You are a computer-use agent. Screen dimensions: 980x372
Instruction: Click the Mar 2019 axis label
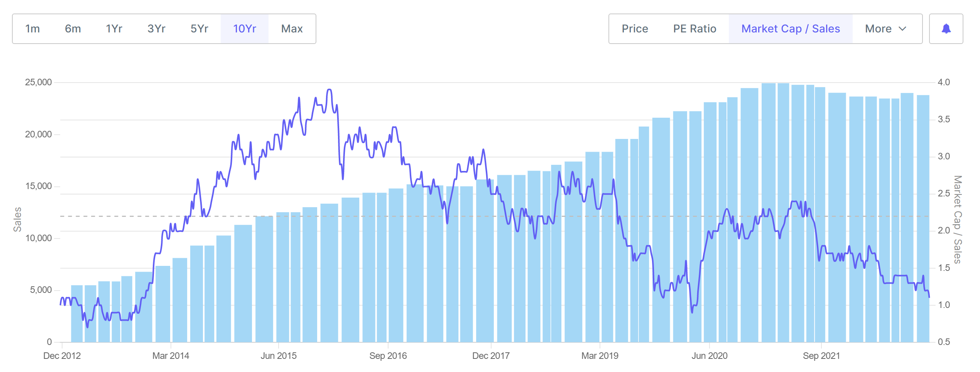point(600,356)
